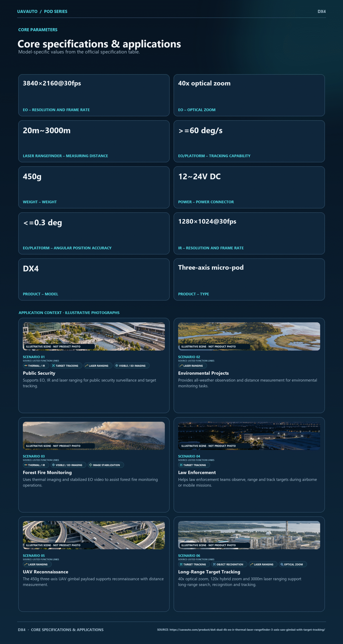Click the Environmental Projects scenario title
Viewport: 343px width, 644px height.
tap(203, 373)
